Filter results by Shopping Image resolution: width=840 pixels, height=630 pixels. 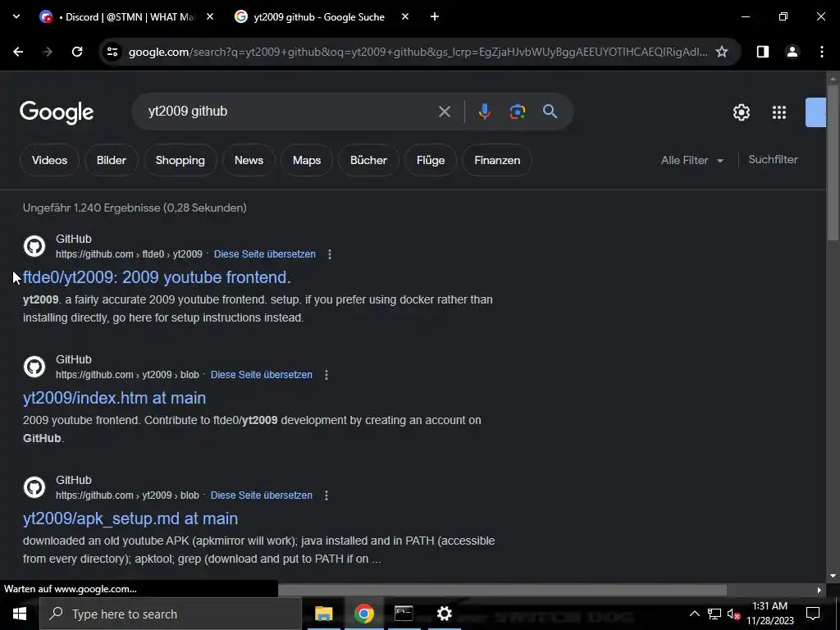pos(180,160)
